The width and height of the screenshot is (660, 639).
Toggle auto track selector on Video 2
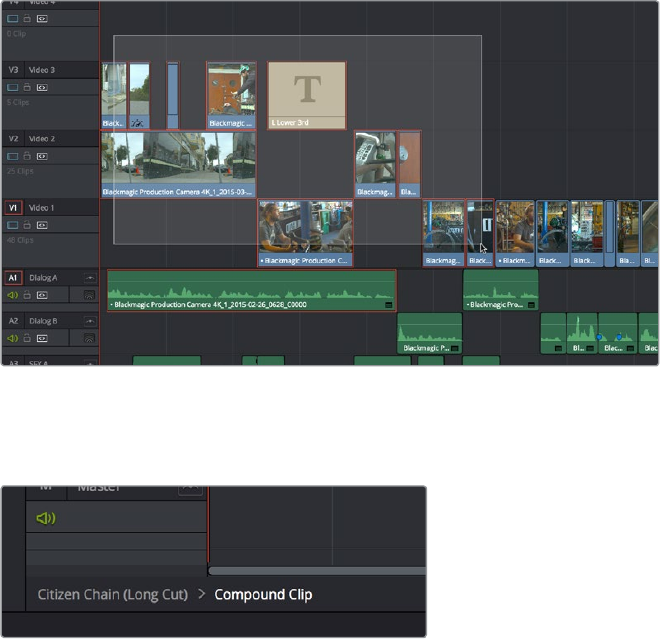click(42, 156)
